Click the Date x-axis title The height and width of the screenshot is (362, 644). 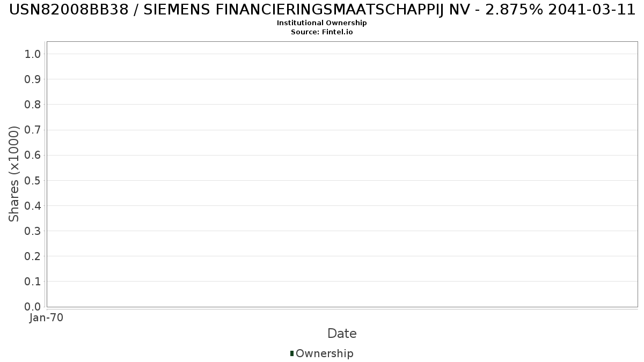tap(342, 334)
